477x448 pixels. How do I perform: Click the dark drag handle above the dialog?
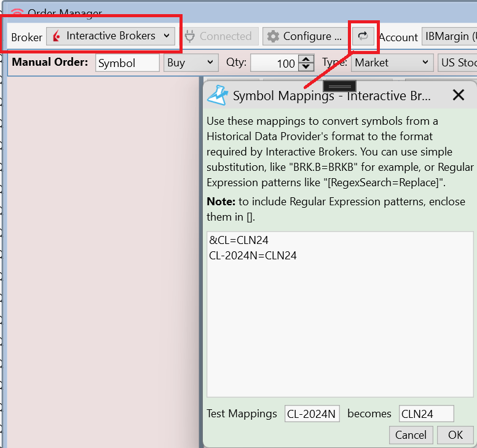coord(340,87)
